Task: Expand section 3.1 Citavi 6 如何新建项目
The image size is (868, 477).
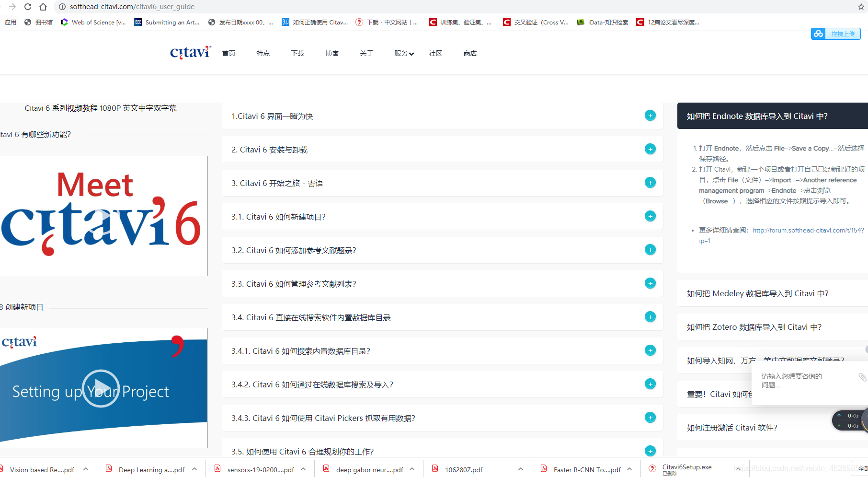Action: click(x=650, y=216)
